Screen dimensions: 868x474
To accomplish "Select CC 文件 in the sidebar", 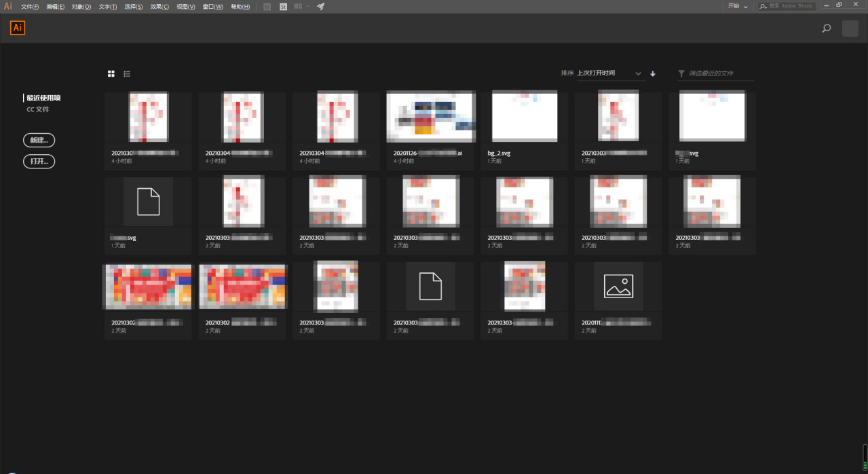I will [x=38, y=109].
